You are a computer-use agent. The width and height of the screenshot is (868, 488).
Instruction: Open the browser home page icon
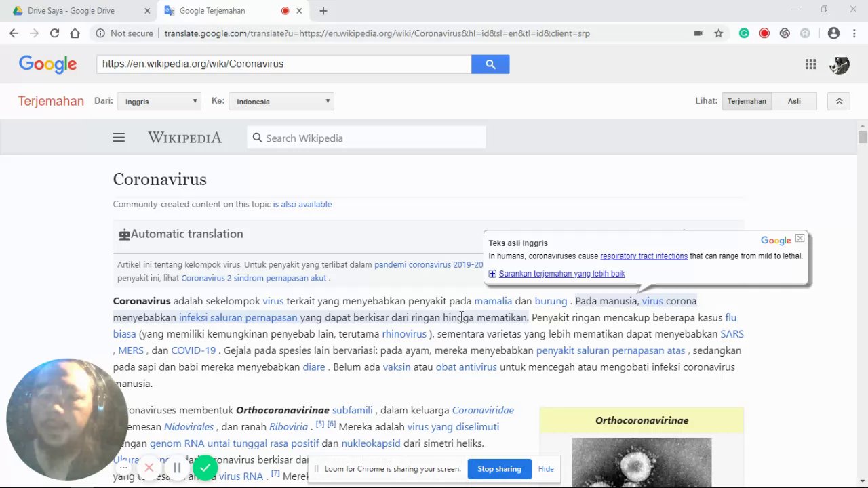tap(75, 33)
